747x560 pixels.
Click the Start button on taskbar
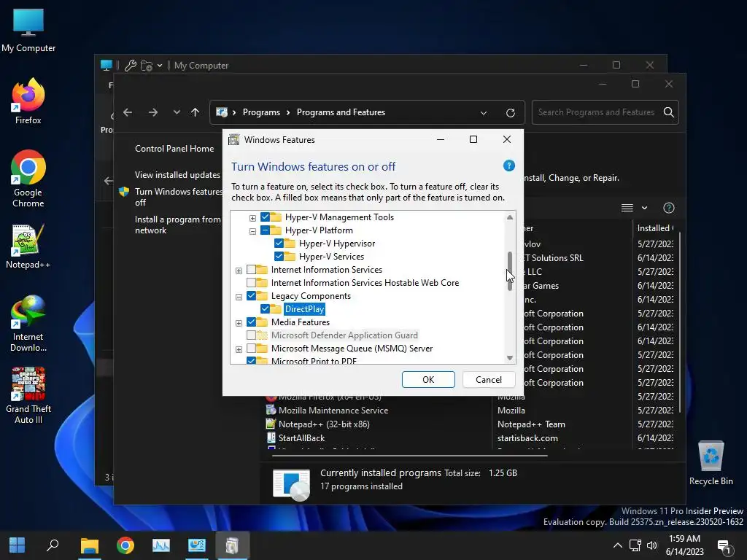coord(18,545)
